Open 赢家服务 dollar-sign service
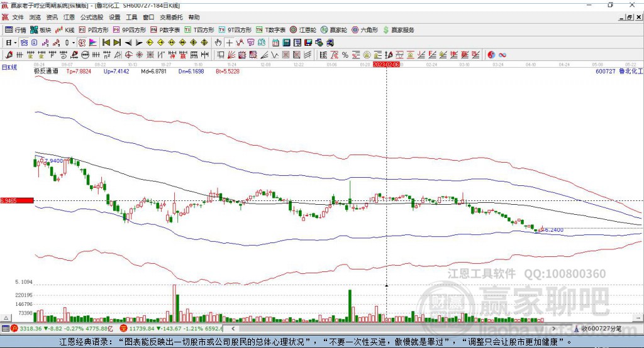The image size is (644, 348). click(398, 30)
